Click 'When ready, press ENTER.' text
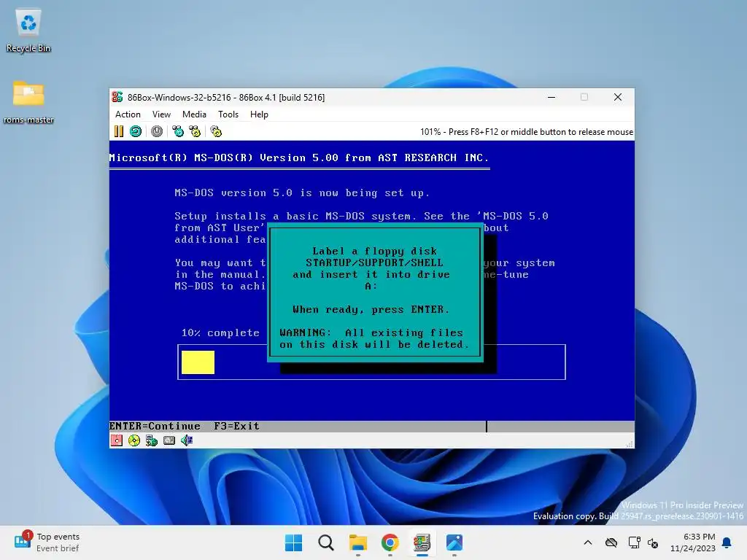This screenshot has height=560, width=747. (371, 309)
